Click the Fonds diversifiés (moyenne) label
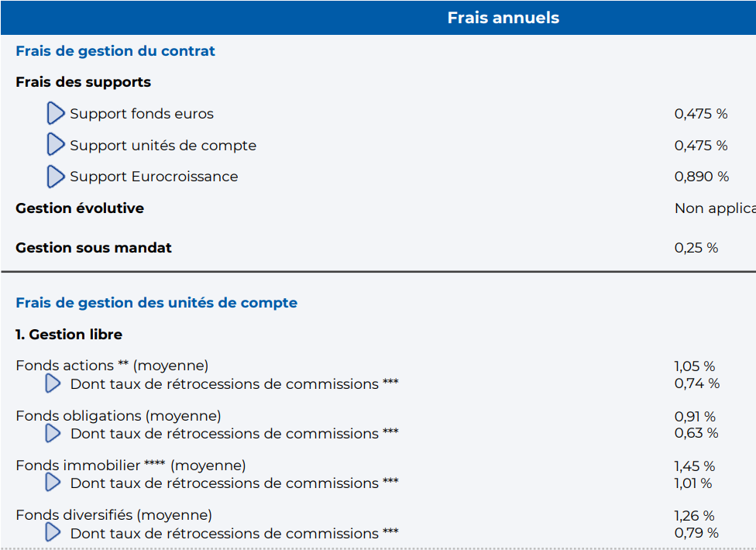This screenshot has height=550, width=756. click(x=114, y=515)
